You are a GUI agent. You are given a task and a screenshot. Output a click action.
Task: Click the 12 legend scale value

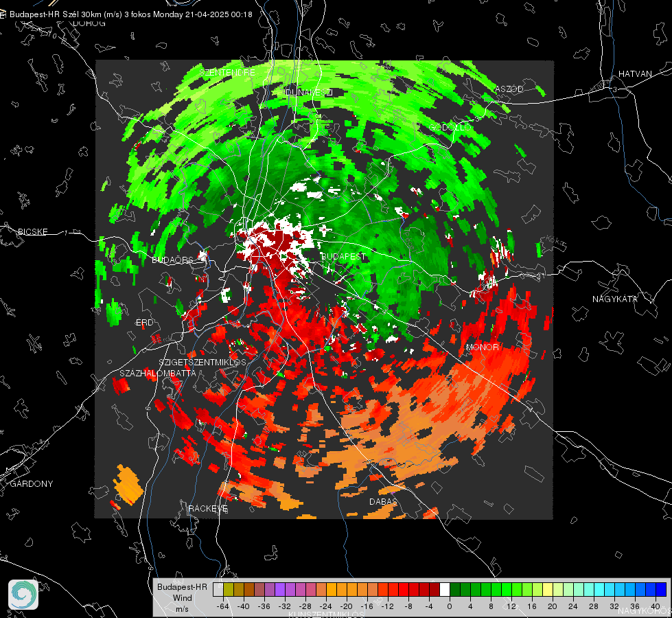click(511, 606)
